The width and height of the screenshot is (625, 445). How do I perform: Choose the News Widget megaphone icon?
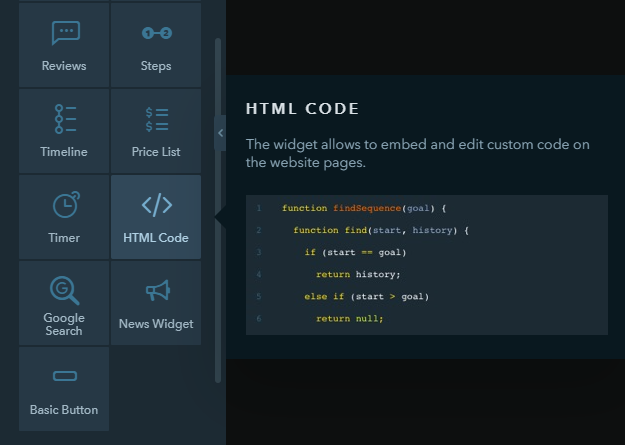coord(158,290)
